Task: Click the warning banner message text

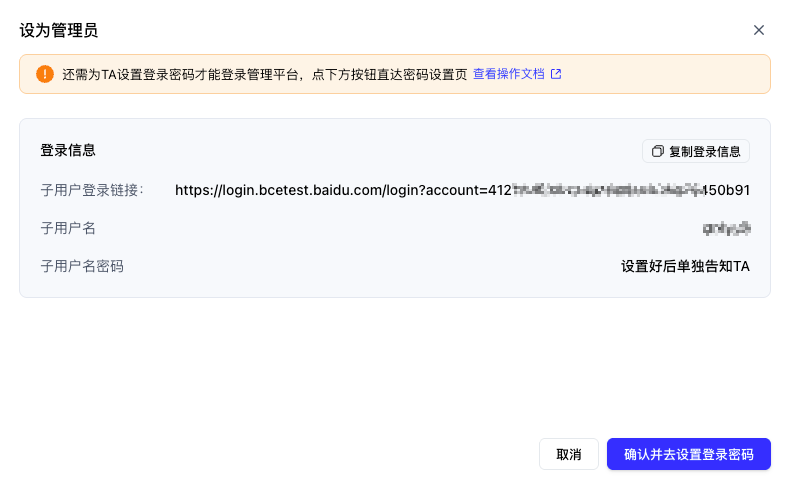Action: coord(265,75)
